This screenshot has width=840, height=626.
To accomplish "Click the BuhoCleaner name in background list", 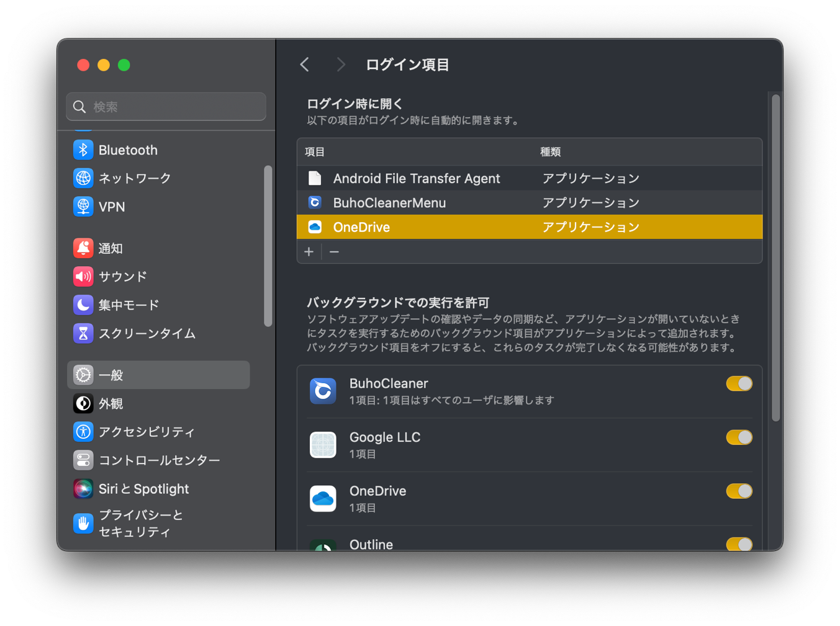I will [389, 383].
